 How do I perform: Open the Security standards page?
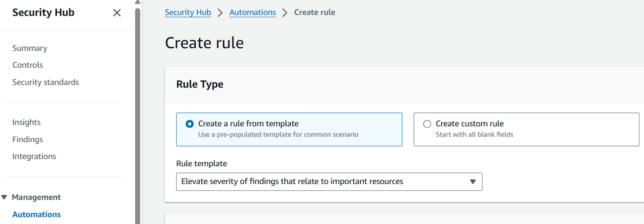(x=46, y=82)
